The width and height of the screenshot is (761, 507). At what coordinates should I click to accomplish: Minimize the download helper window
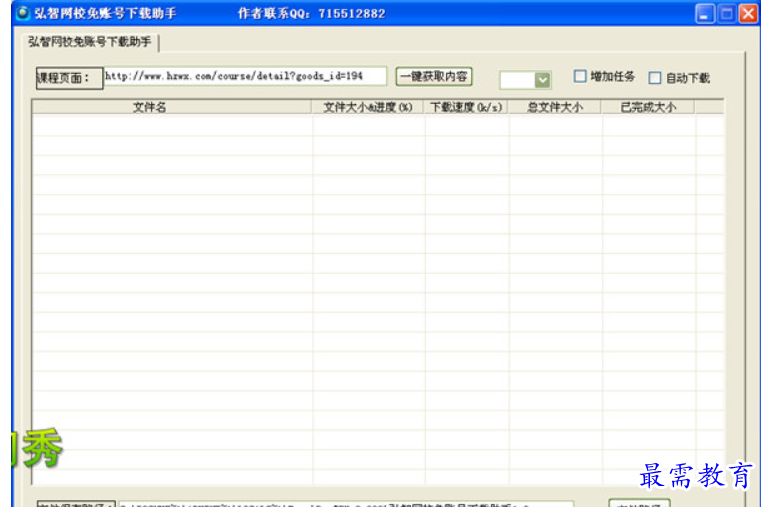(705, 14)
